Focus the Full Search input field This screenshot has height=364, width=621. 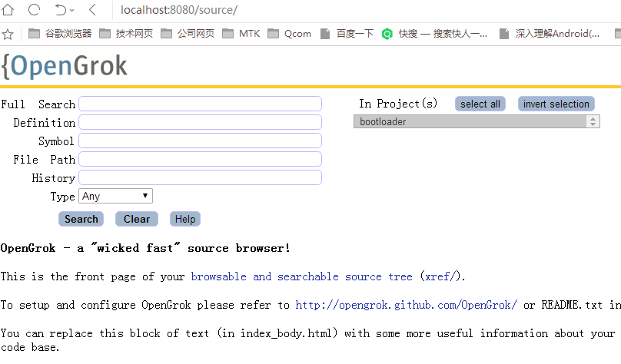(200, 104)
